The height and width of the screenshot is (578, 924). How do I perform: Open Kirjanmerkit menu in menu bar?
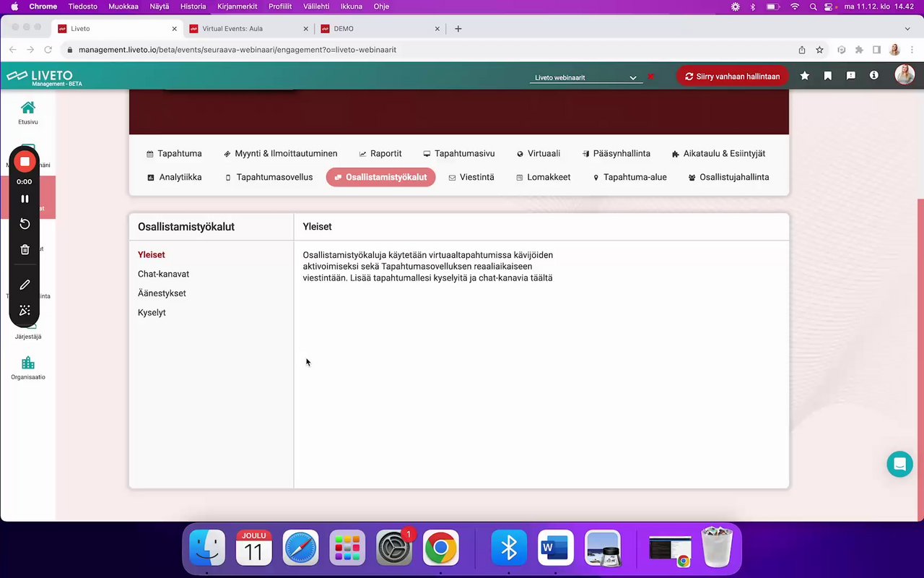(x=237, y=7)
